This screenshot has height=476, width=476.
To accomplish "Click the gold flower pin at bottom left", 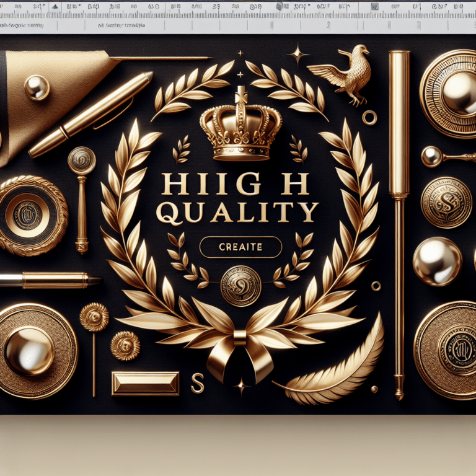I will point(94,316).
